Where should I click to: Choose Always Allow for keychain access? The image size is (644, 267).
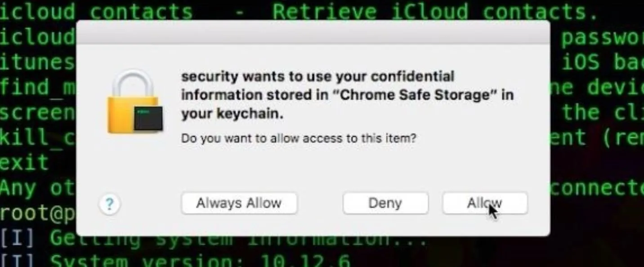pyautogui.click(x=239, y=204)
